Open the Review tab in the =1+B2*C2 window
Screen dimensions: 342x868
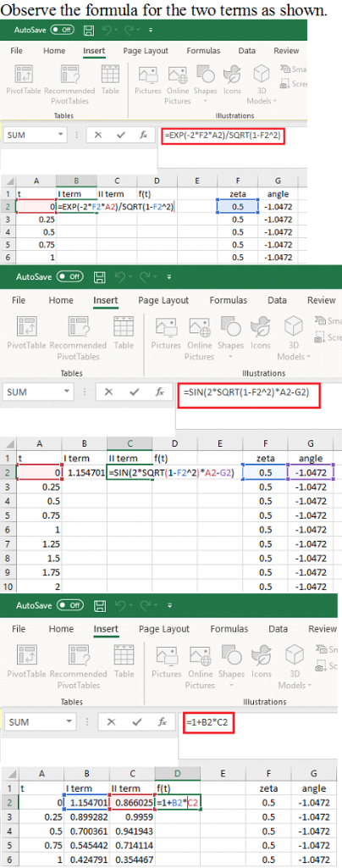coord(323,629)
